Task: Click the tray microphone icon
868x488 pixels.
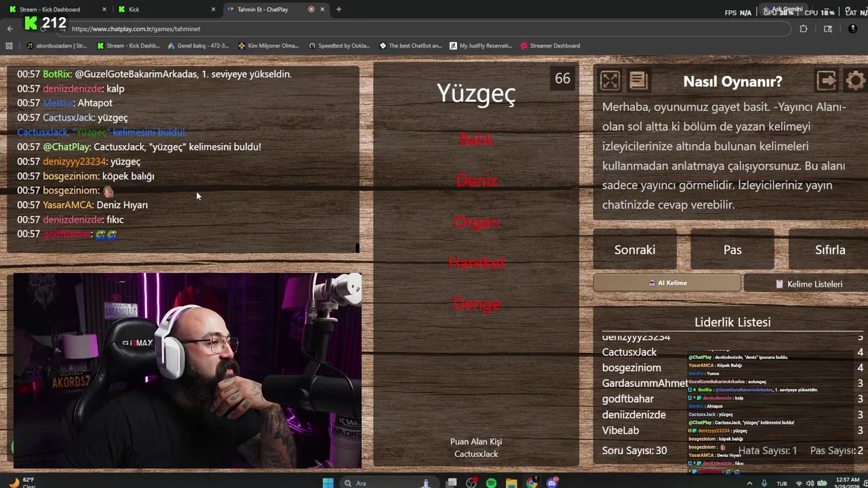Action: coord(764,483)
